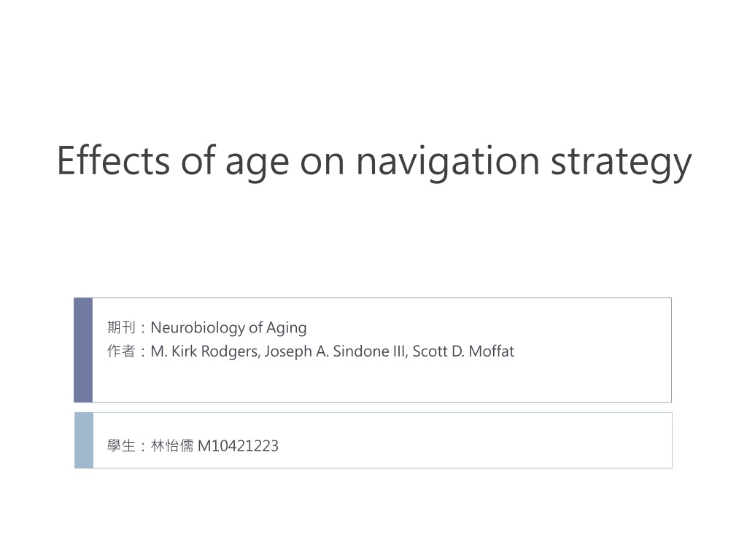Click the 學生 label
The height and width of the screenshot is (560, 747).
click(121, 446)
